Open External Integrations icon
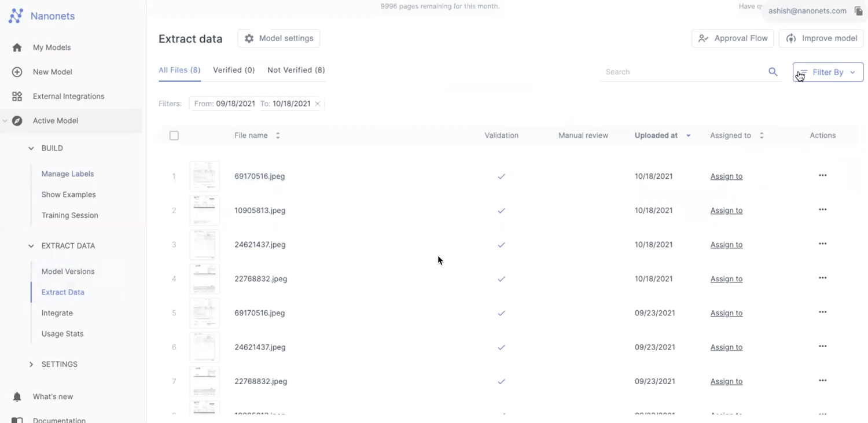Viewport: 868px width, 423px height. click(x=17, y=96)
